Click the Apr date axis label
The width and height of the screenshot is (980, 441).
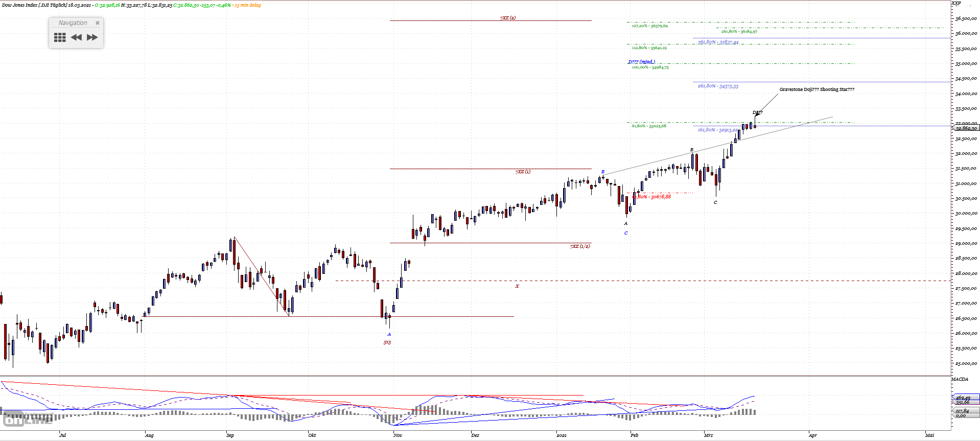(x=813, y=435)
